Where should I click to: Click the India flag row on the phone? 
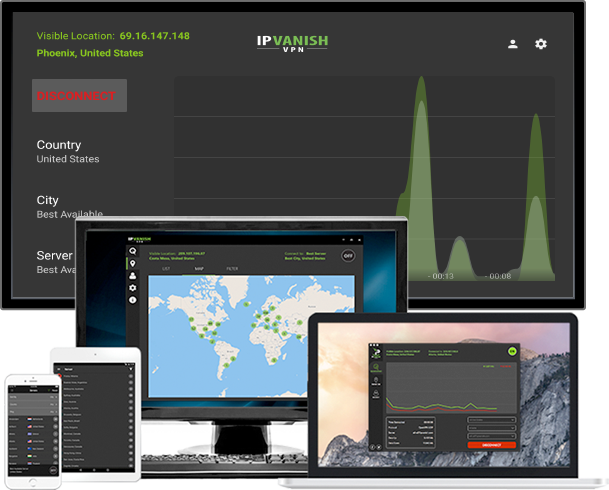coord(33,456)
